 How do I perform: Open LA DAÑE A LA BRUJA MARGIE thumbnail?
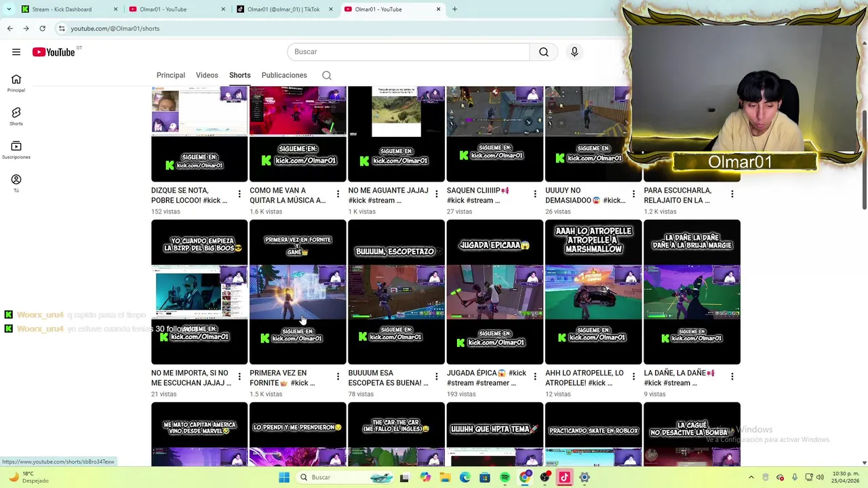[692, 292]
